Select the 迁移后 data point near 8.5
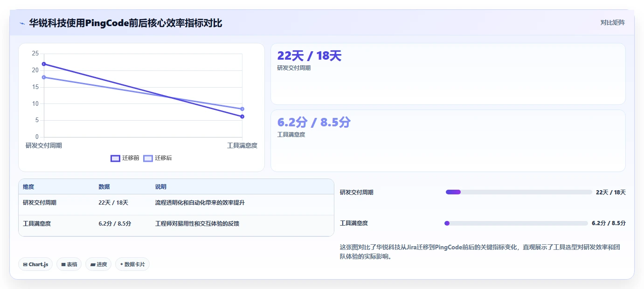644x289 pixels. coord(242,109)
